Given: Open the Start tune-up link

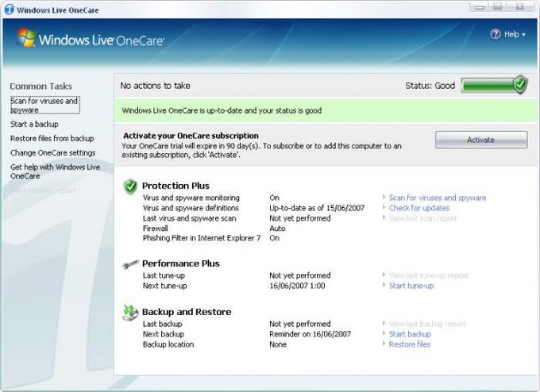Looking at the screenshot, I should click(x=411, y=286).
